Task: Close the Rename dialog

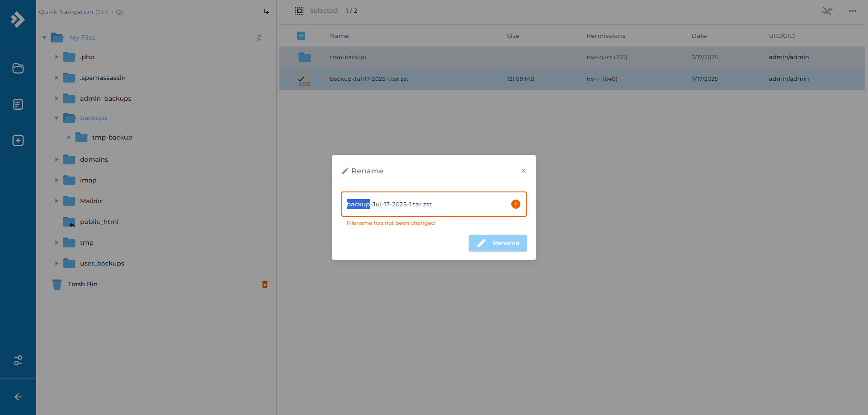Action: tap(523, 171)
